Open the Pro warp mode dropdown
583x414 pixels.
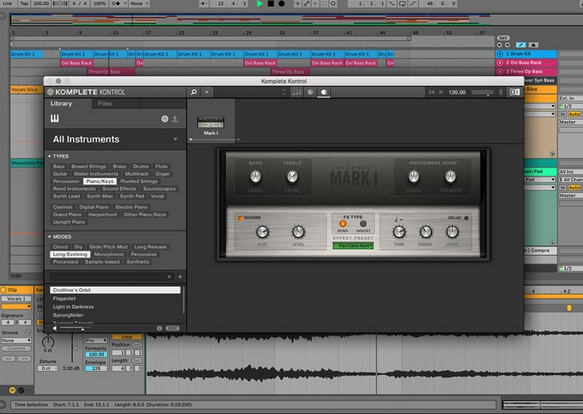coord(96,340)
